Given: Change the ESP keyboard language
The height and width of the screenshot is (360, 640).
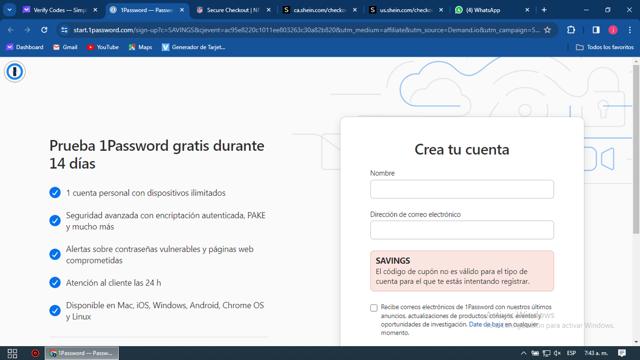Looking at the screenshot, I should pyautogui.click(x=571, y=353).
